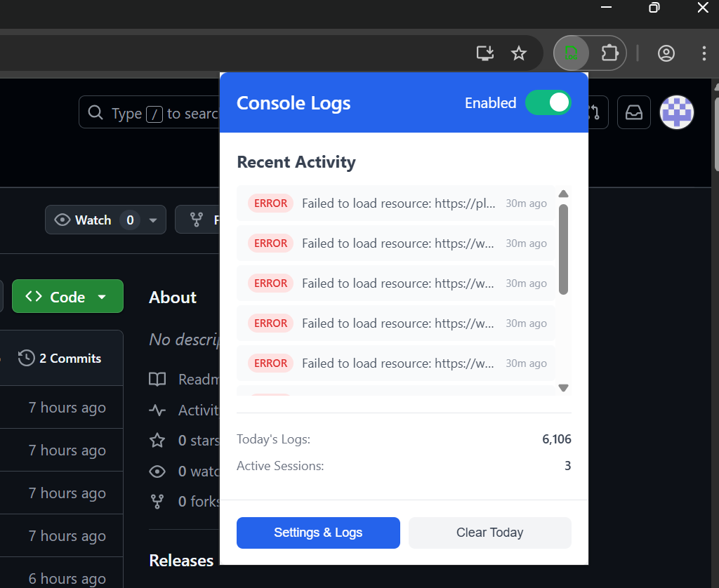Click the 6 hours ago commit timestamp
The image size is (719, 588).
(67, 578)
